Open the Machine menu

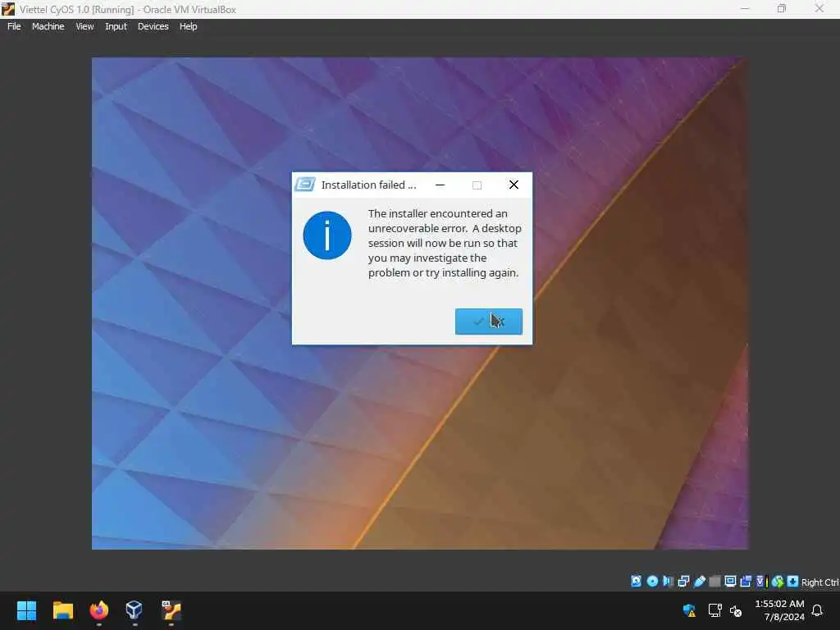[x=48, y=26]
